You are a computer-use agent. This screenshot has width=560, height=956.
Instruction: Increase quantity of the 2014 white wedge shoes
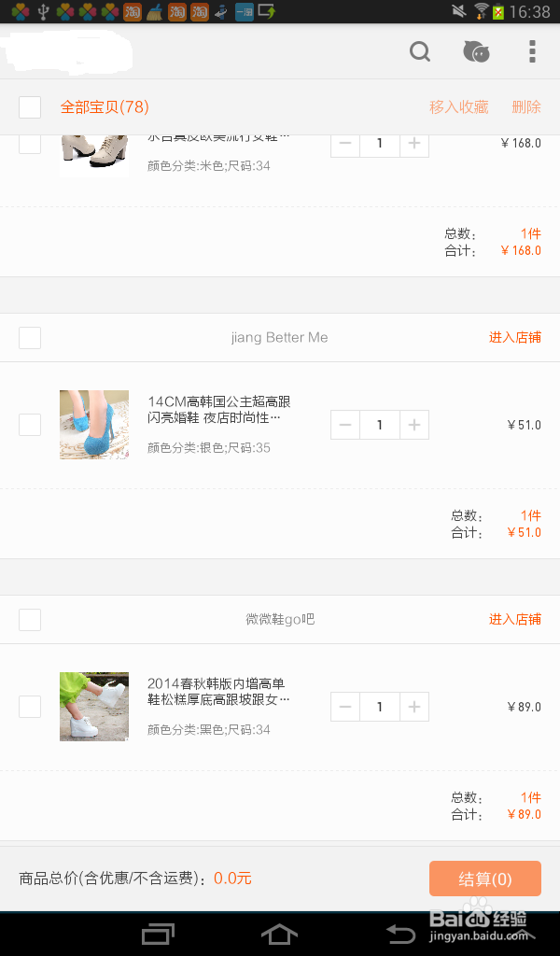[413, 707]
